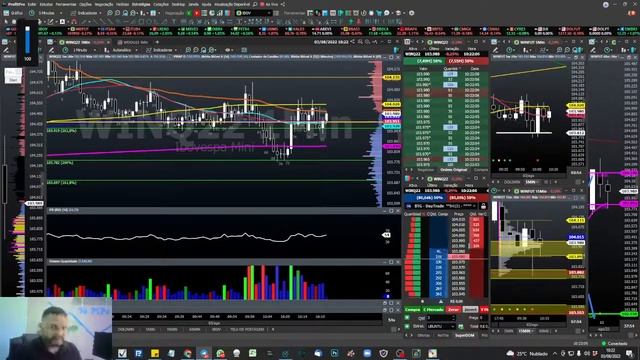Viewport: 640px width, 360px height.
Task: Click the first zoom magnifier in the top main toolbar
Action: click(110, 13)
